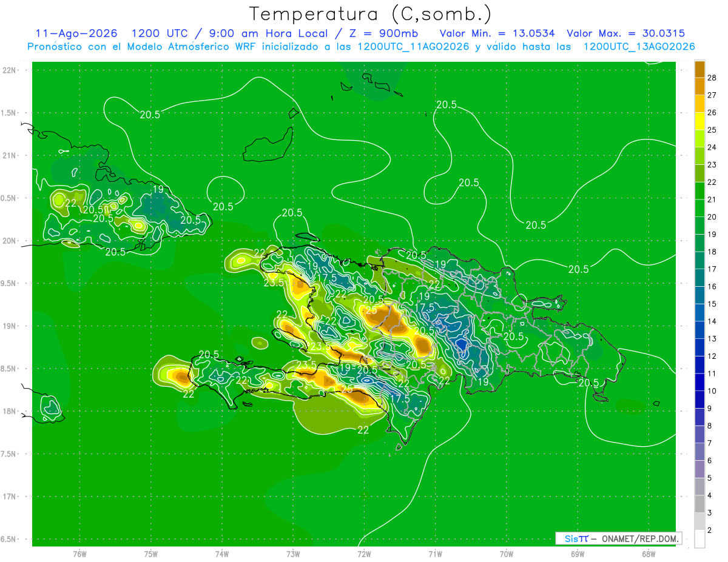Click the legend scale number "13"
The image size is (728, 562).
[712, 338]
